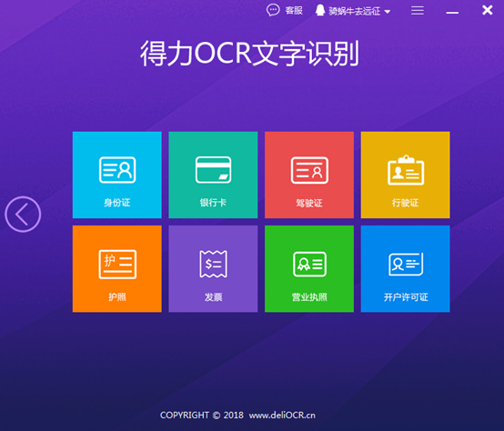Viewport: 504px width, 431px height.
Task: Open the hamburger menu icon
Action: (x=418, y=11)
